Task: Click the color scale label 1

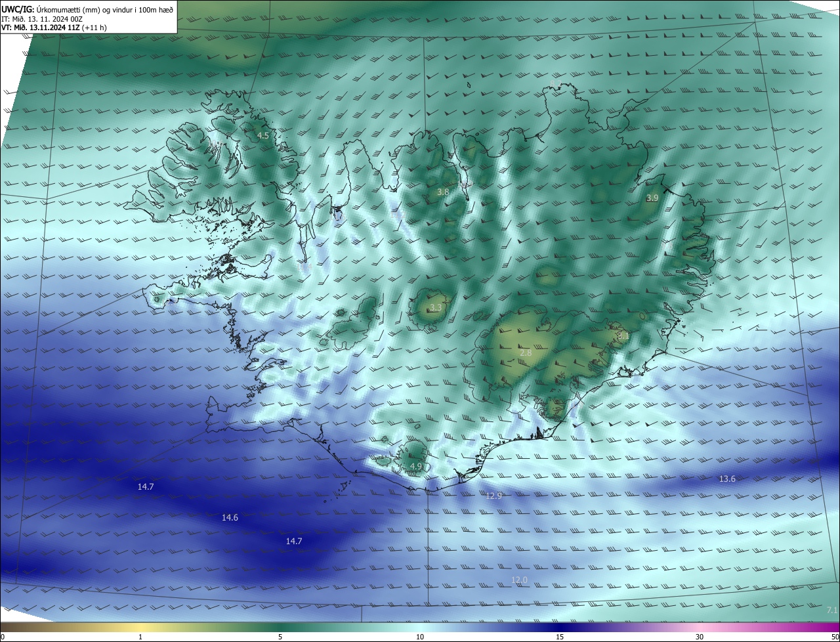Action: click(140, 637)
